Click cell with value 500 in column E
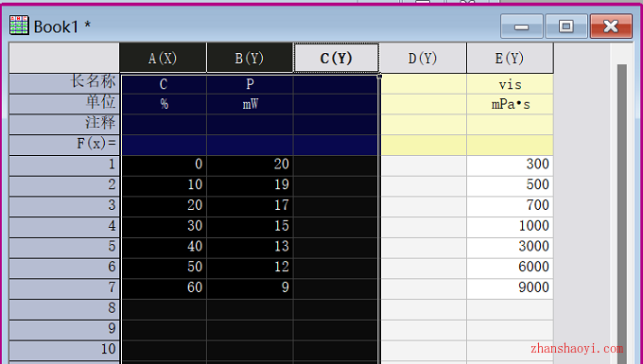Image resolution: width=643 pixels, height=364 pixels. point(510,186)
